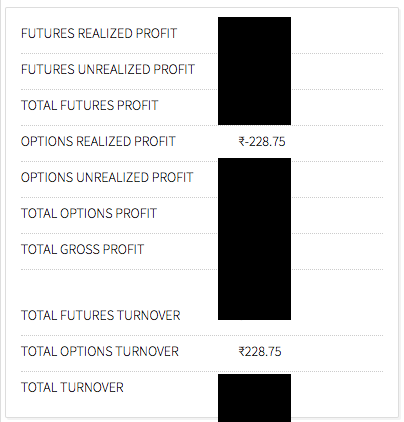The height and width of the screenshot is (422, 404).
Task: Click the Total Futures Profit label
Action: point(90,106)
